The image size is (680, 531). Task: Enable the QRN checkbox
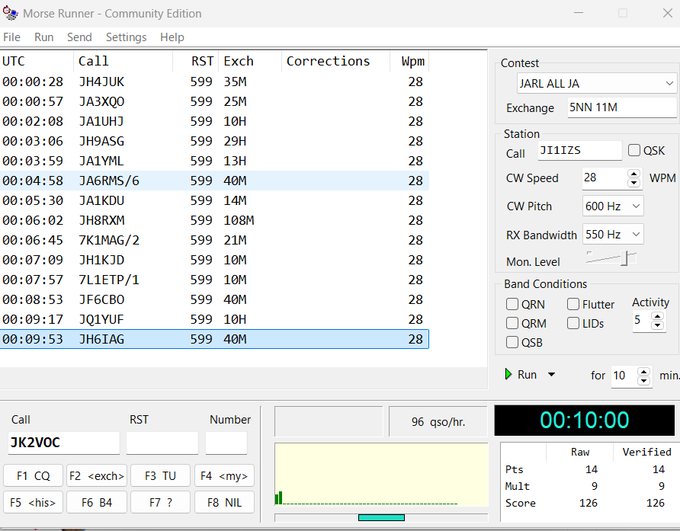tap(512, 304)
